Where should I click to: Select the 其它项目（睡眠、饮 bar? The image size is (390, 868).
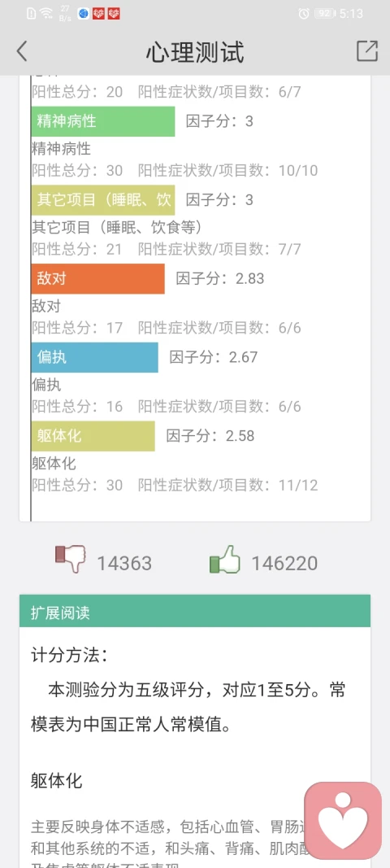(x=103, y=200)
